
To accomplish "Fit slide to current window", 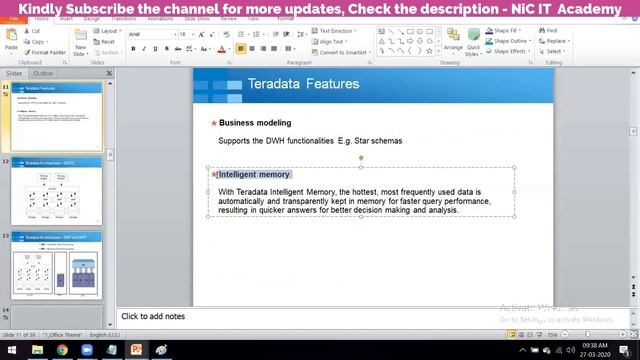I will tap(633, 334).
